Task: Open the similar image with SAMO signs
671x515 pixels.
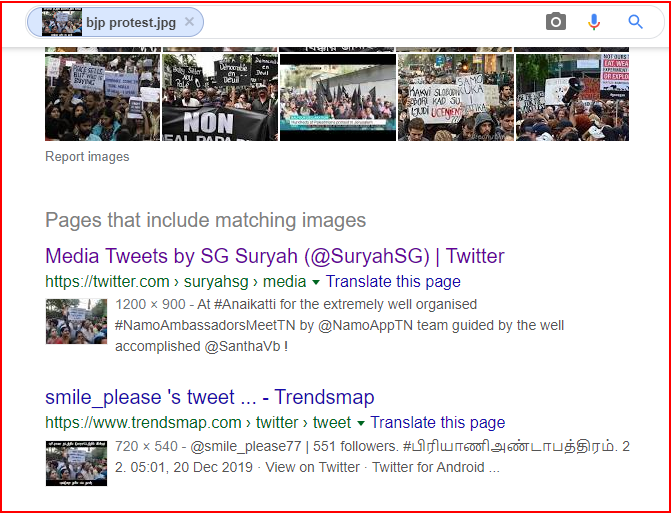Action: (456, 97)
